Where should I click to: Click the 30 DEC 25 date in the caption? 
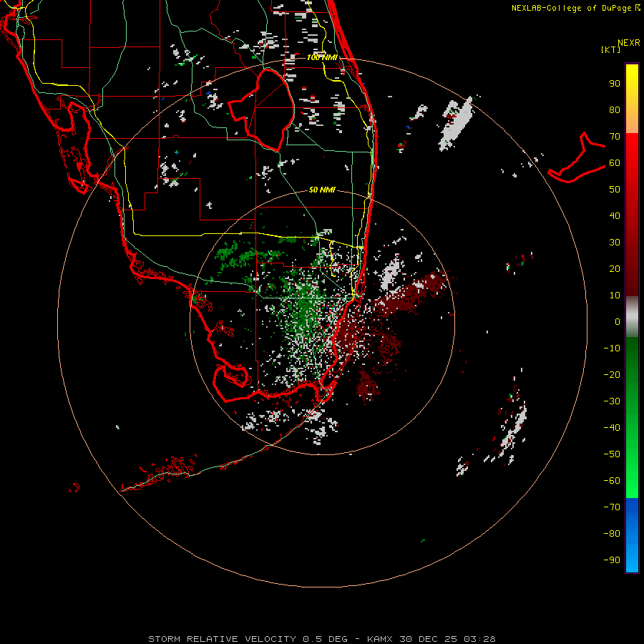point(429,639)
